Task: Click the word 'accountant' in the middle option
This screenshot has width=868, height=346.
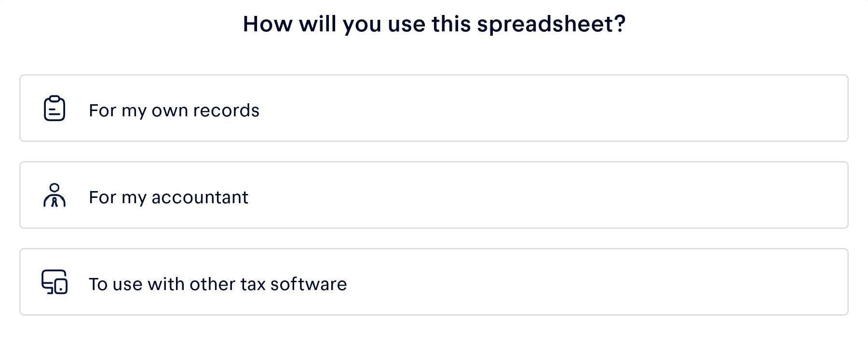Action: (200, 197)
